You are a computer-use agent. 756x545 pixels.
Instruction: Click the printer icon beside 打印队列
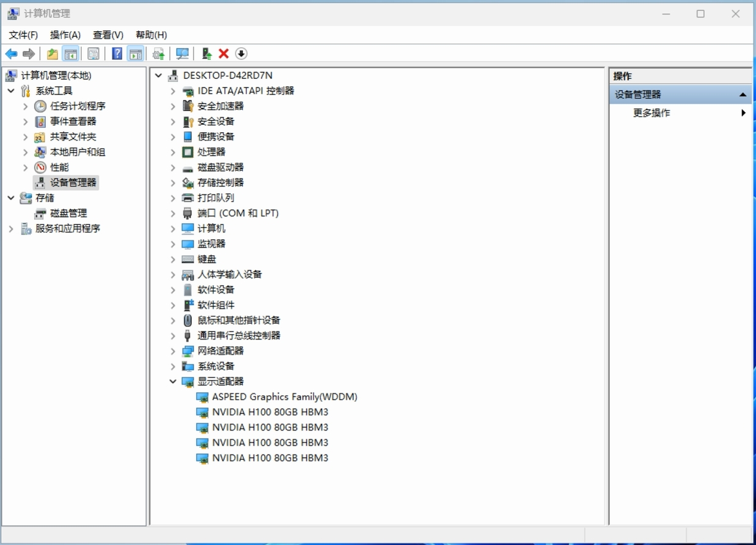pyautogui.click(x=188, y=198)
